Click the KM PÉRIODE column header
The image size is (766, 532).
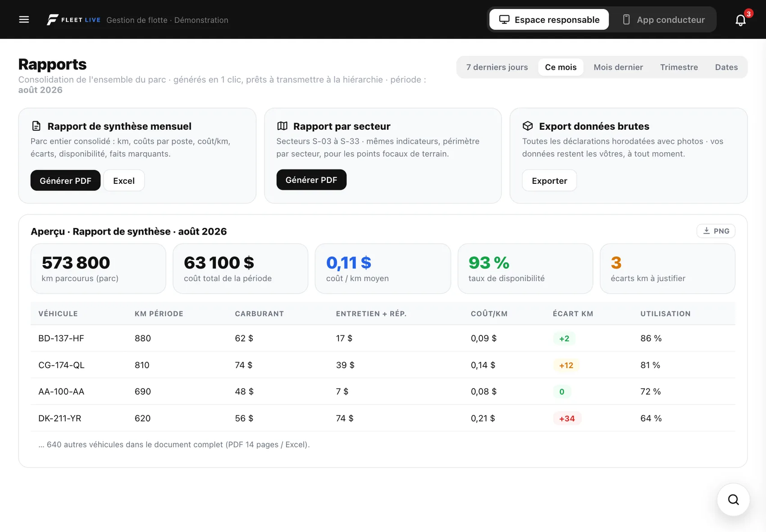point(159,314)
